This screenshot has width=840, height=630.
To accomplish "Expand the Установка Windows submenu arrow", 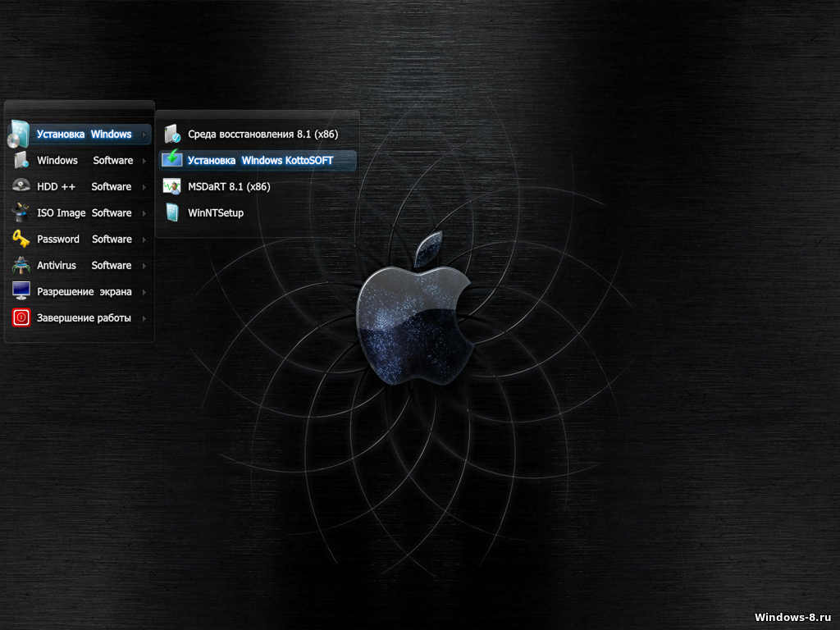I will click(x=144, y=135).
